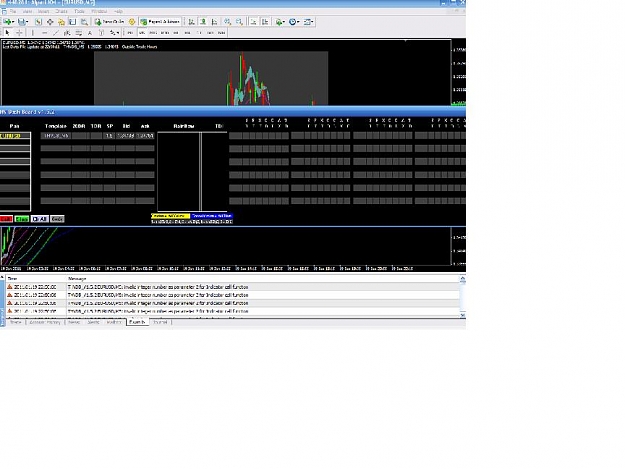Viewport: 625px width, 469px height.
Task: Open the Window menu
Action: click(99, 11)
